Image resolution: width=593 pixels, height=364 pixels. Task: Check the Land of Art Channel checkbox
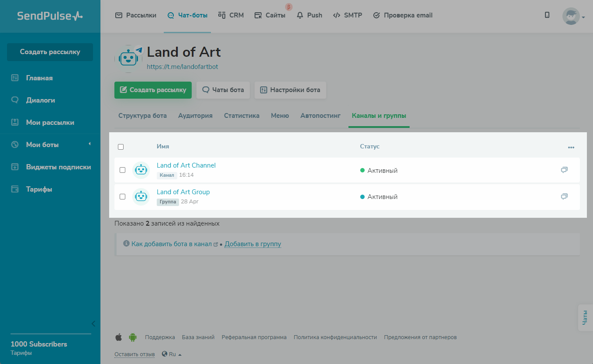[x=123, y=170]
